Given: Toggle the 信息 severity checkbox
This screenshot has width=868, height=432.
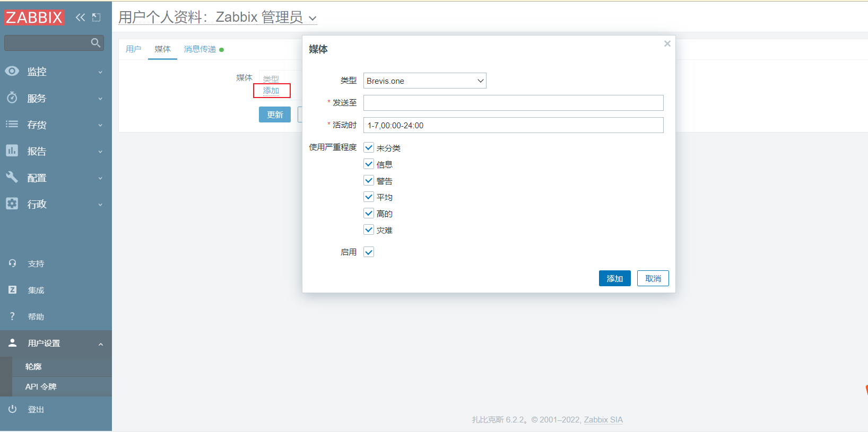Looking at the screenshot, I should pos(369,164).
